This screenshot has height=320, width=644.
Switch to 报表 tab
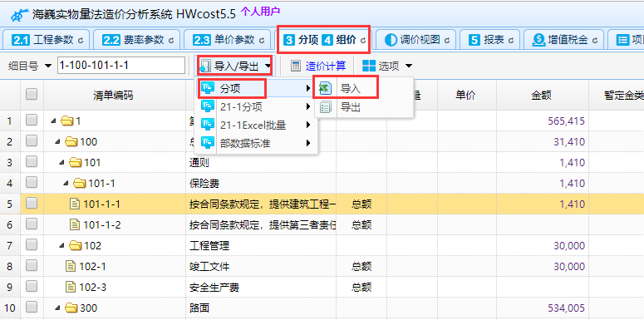pos(490,40)
